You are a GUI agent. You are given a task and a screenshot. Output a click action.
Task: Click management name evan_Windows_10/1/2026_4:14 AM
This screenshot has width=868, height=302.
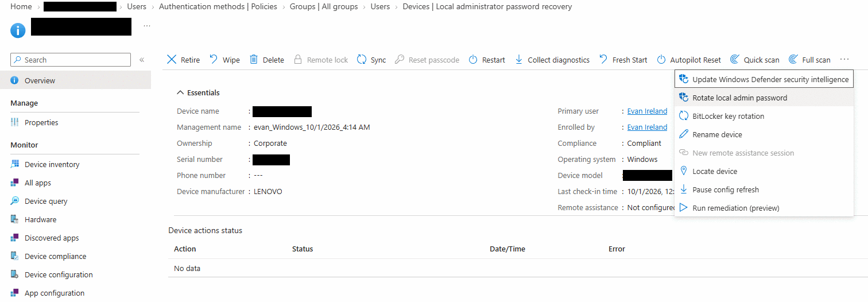pos(312,127)
